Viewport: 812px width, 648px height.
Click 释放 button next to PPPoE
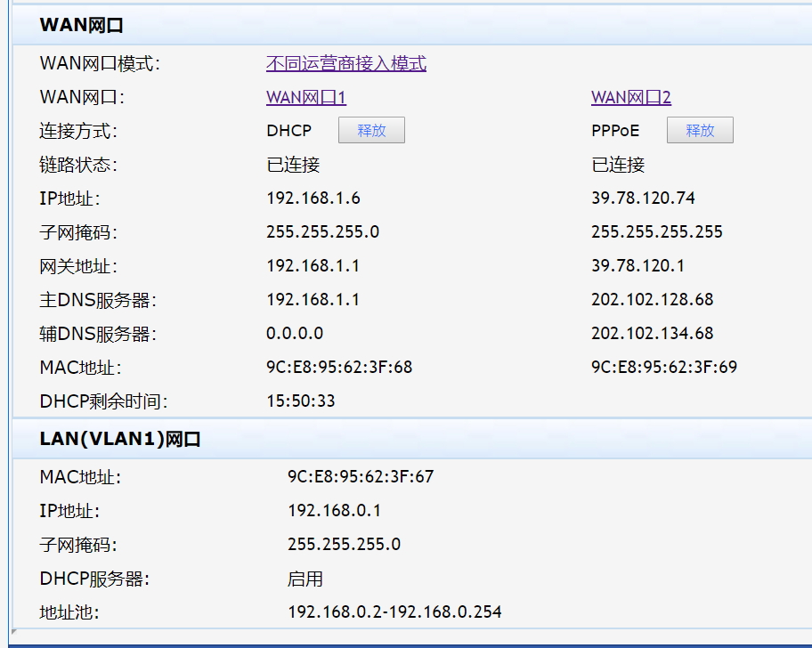click(700, 131)
